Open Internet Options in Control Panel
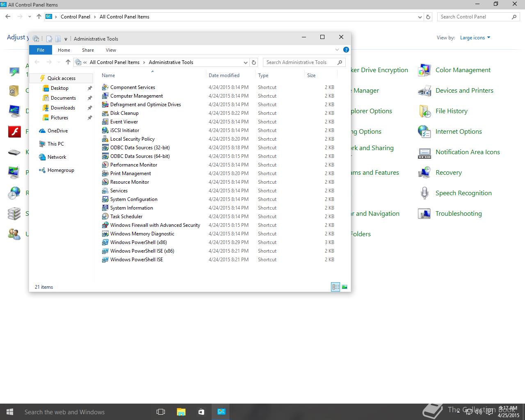 pos(459,132)
